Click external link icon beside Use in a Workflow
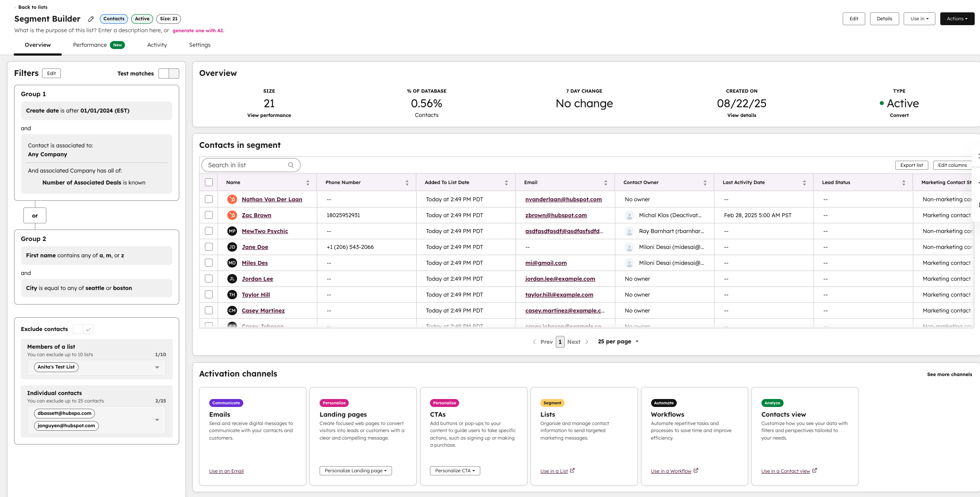The height and width of the screenshot is (497, 980). [x=696, y=471]
